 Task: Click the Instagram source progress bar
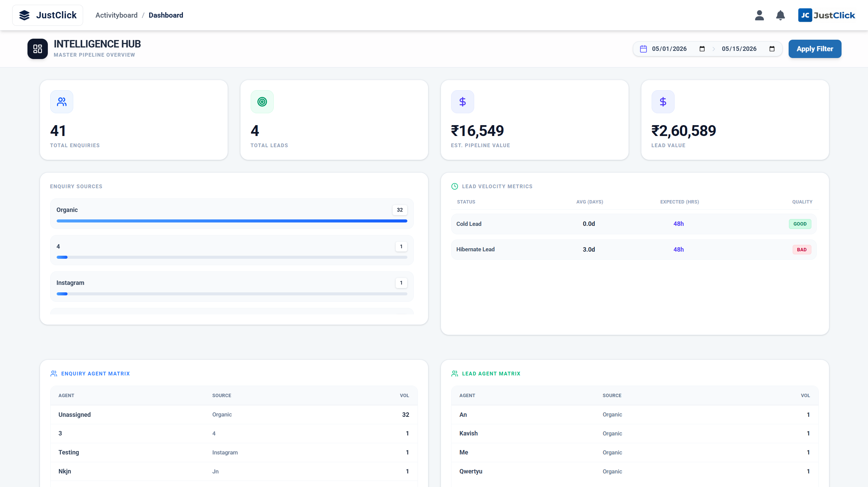232,294
